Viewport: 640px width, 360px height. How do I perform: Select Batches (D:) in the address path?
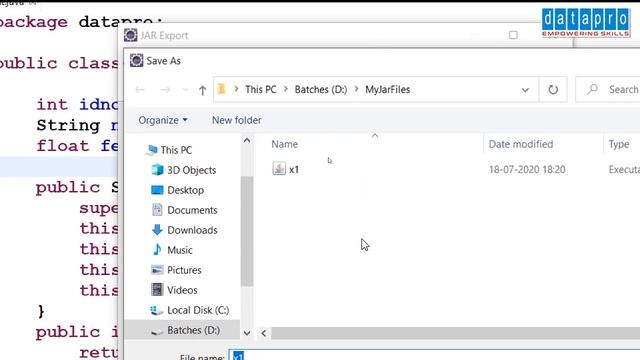(321, 89)
